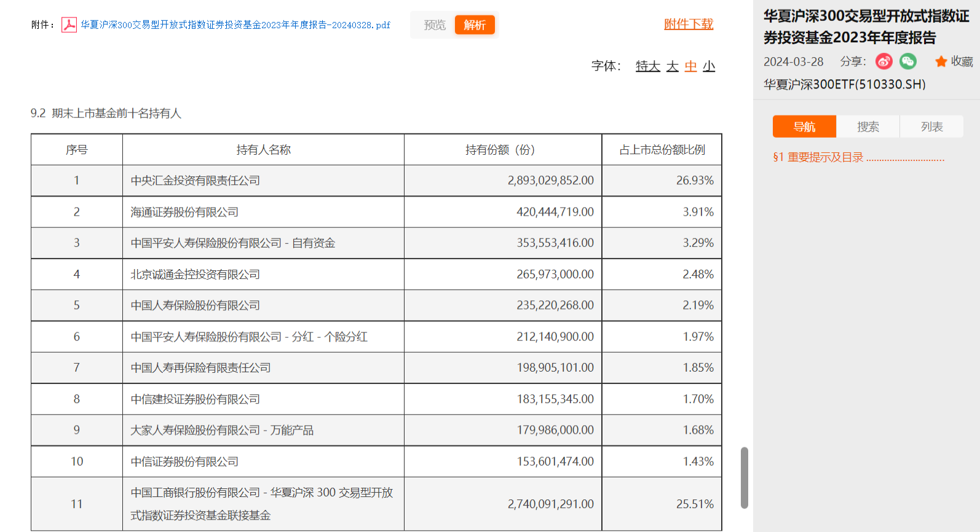Share the report via WeChat icon
This screenshot has width=980, height=532.
pos(907,61)
